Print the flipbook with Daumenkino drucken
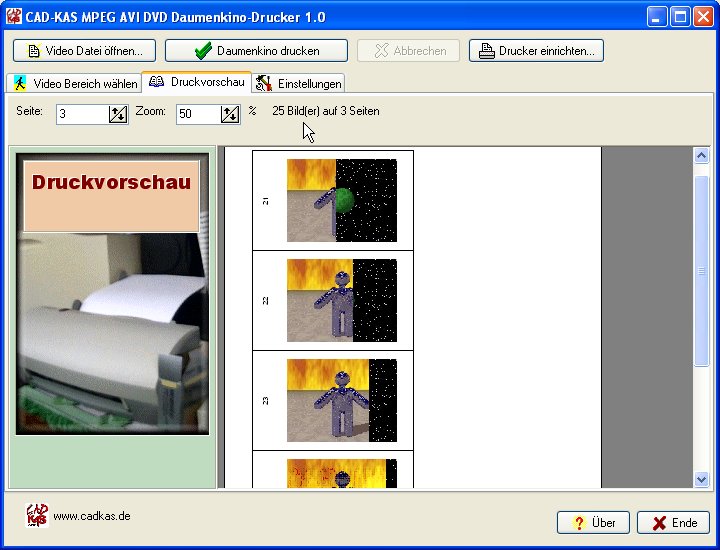Viewport: 720px width, 550px height. click(256, 50)
